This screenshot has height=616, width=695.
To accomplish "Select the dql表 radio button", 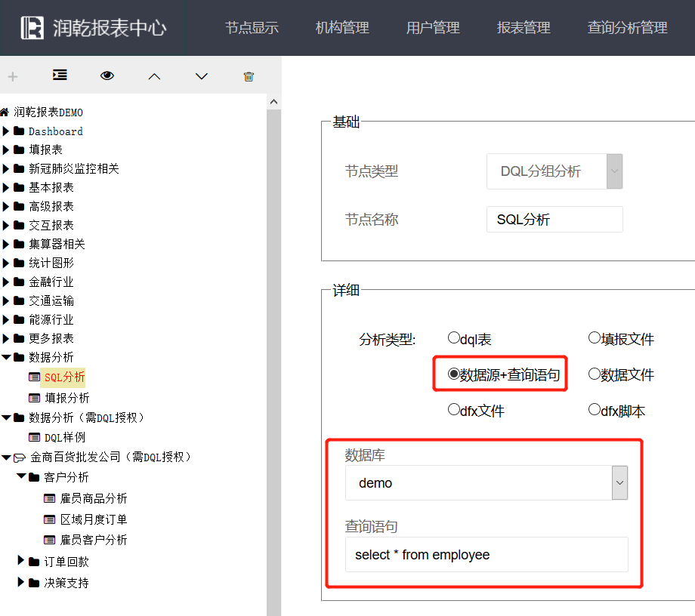I will tap(454, 338).
